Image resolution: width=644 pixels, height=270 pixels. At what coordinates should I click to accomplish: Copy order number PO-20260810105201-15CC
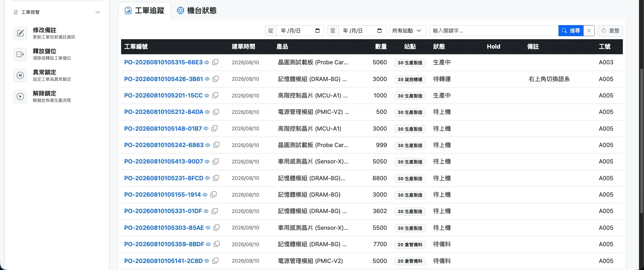(215, 95)
